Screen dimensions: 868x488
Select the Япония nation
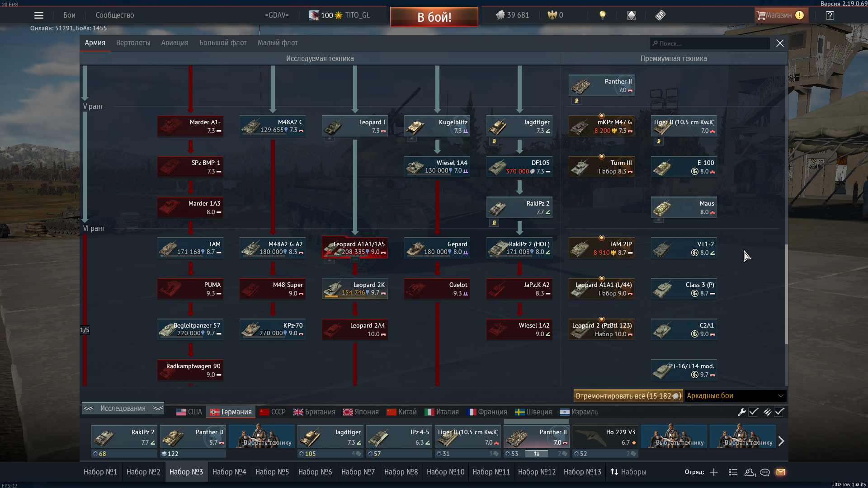click(x=361, y=412)
